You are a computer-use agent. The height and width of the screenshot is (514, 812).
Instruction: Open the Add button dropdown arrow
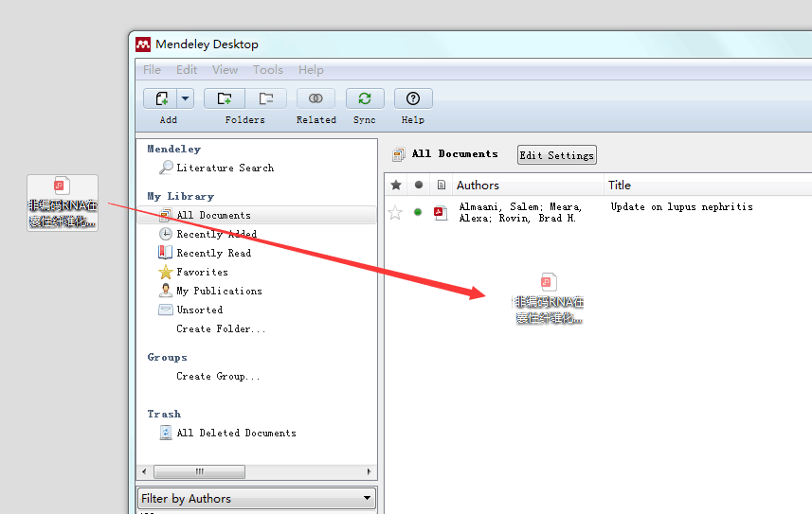point(186,98)
